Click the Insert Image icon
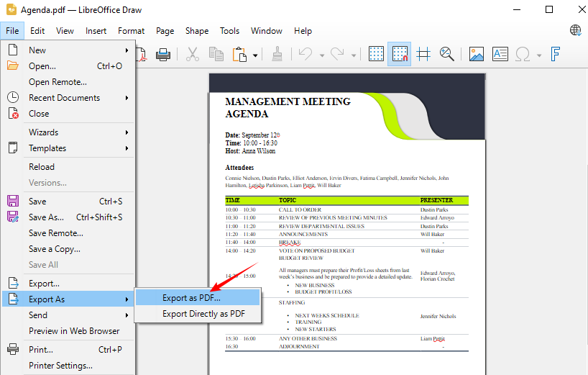This screenshot has height=375, width=588. coord(477,54)
